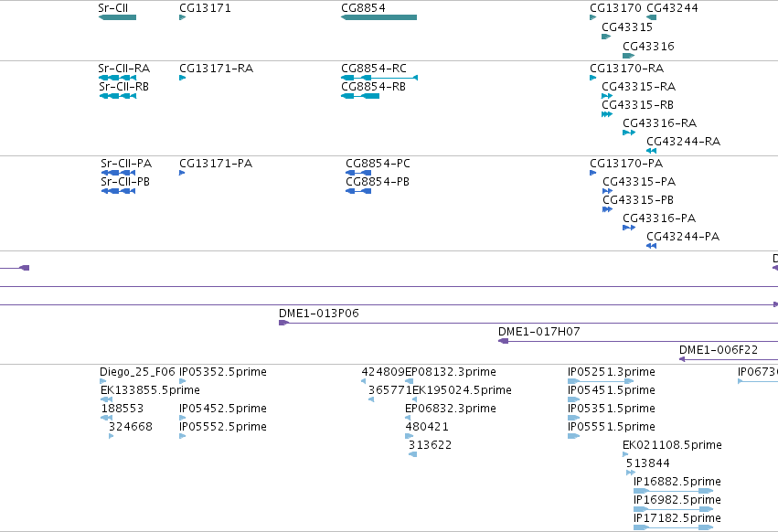778x532 pixels.
Task: Click the 365771 feature label
Action: coord(390,390)
